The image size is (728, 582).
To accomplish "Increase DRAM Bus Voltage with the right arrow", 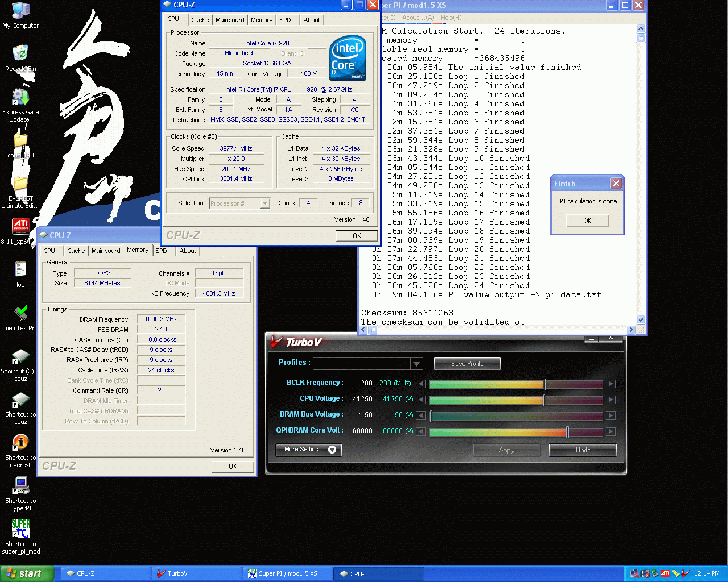I will coord(611,415).
